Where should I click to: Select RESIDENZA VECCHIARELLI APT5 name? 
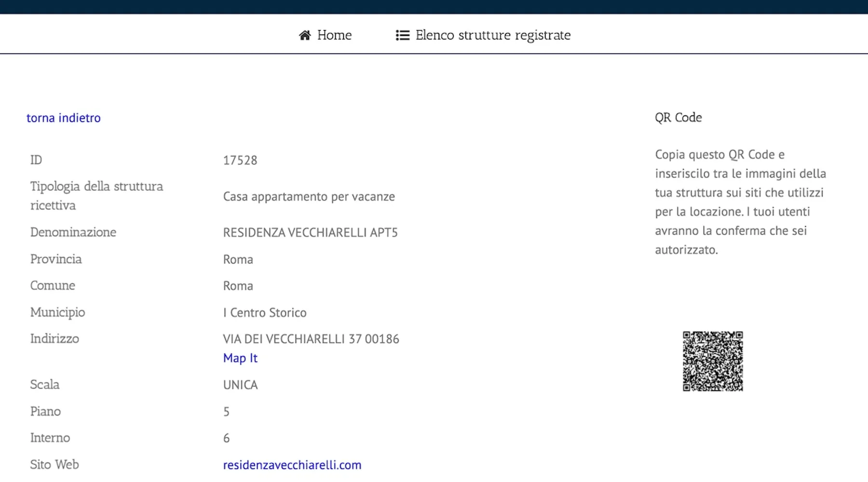point(311,232)
